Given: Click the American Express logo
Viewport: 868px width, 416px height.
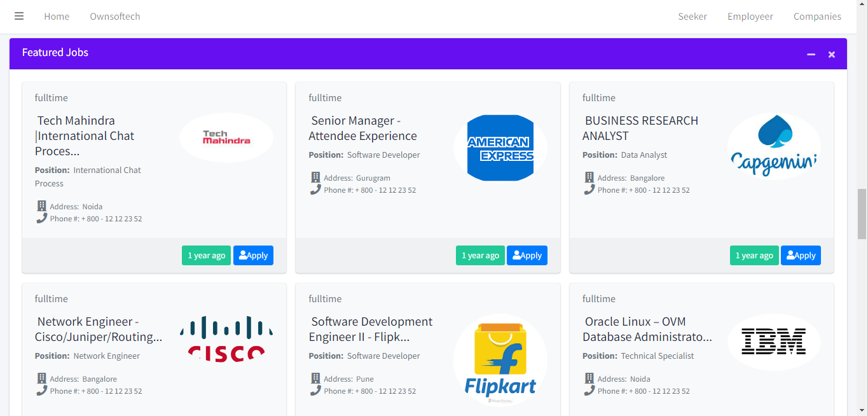Looking at the screenshot, I should tap(500, 148).
